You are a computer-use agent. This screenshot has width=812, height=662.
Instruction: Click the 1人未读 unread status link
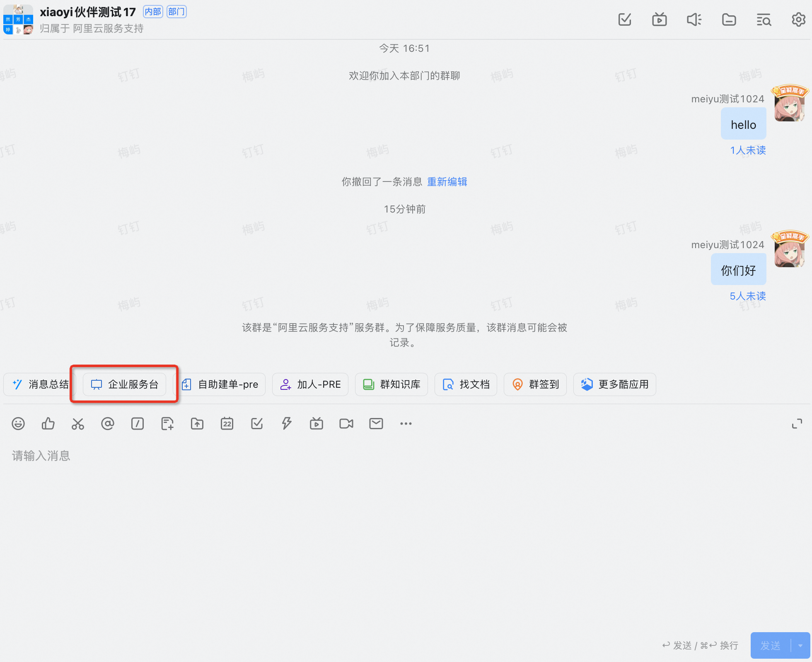click(x=748, y=150)
